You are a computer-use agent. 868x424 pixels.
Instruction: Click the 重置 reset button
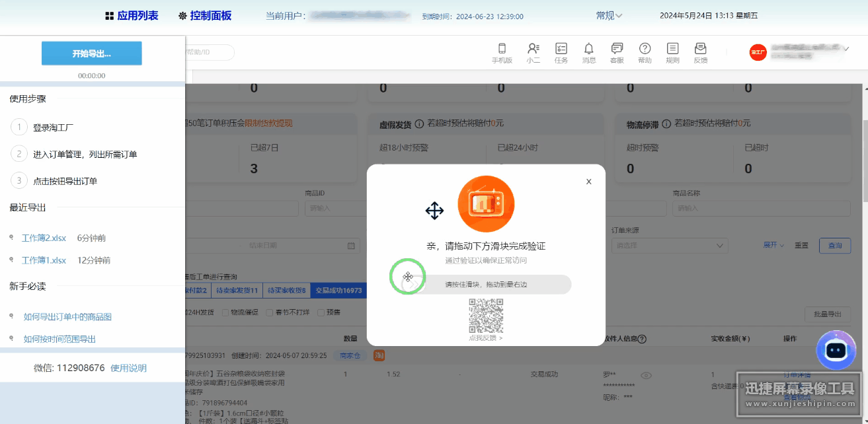(801, 245)
